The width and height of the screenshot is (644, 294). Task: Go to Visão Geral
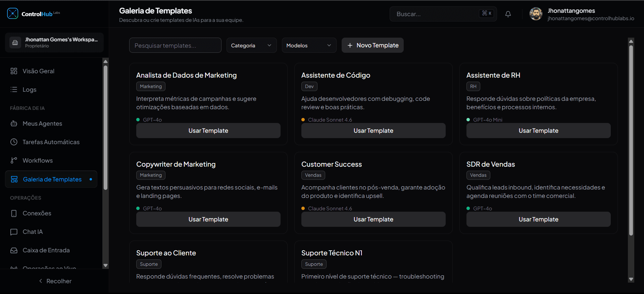tap(51, 71)
